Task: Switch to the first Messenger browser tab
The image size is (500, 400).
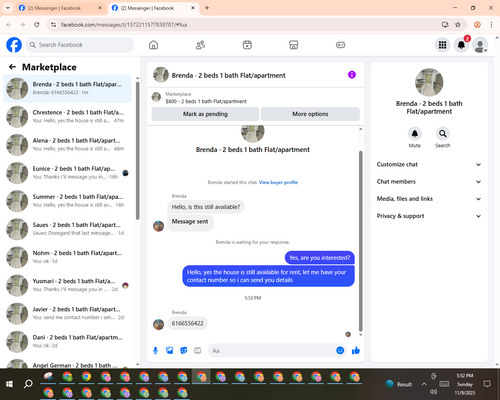Action: 60,8
